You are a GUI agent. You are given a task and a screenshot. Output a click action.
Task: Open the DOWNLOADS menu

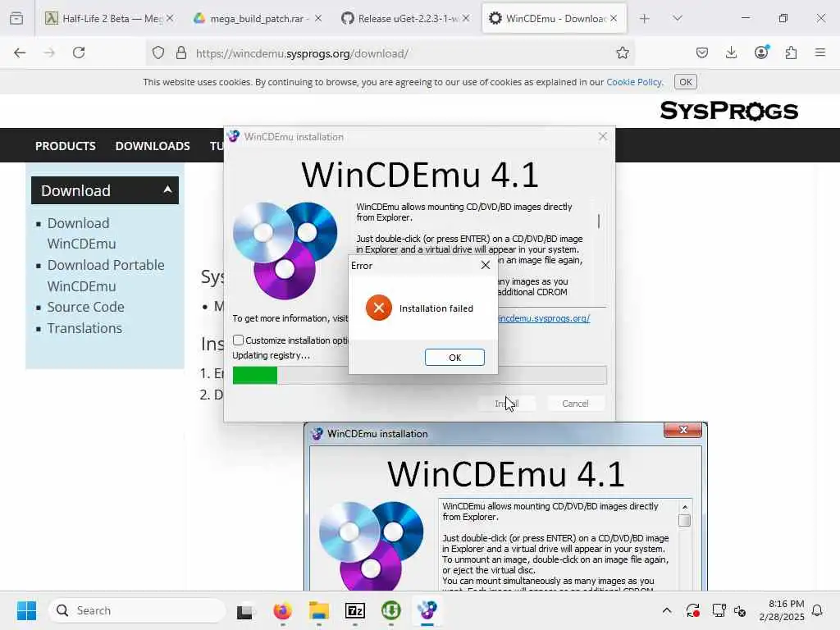click(153, 146)
